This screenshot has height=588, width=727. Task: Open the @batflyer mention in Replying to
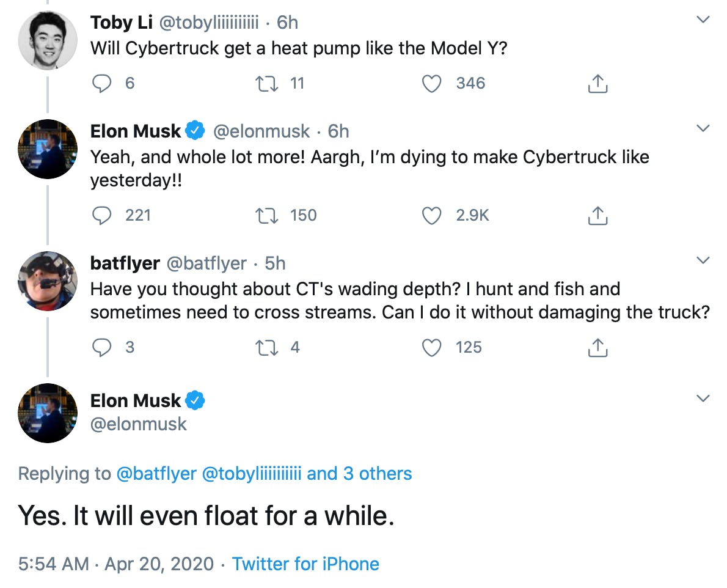[x=156, y=474]
